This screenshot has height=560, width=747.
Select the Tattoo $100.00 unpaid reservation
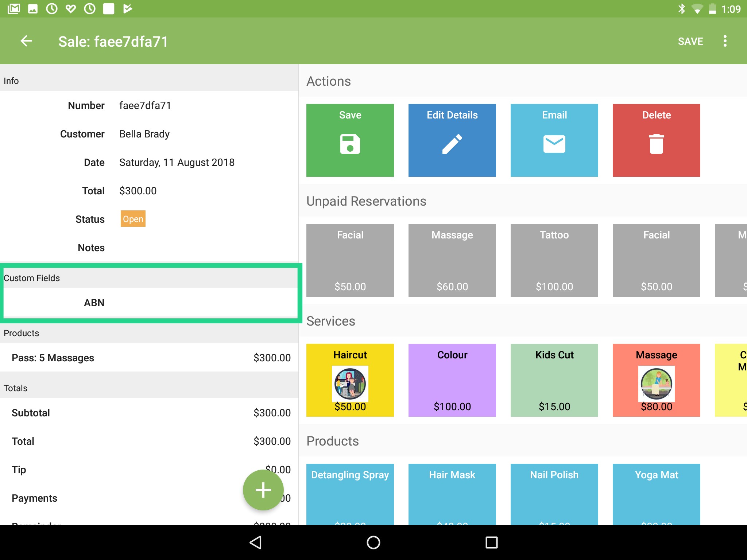click(554, 260)
